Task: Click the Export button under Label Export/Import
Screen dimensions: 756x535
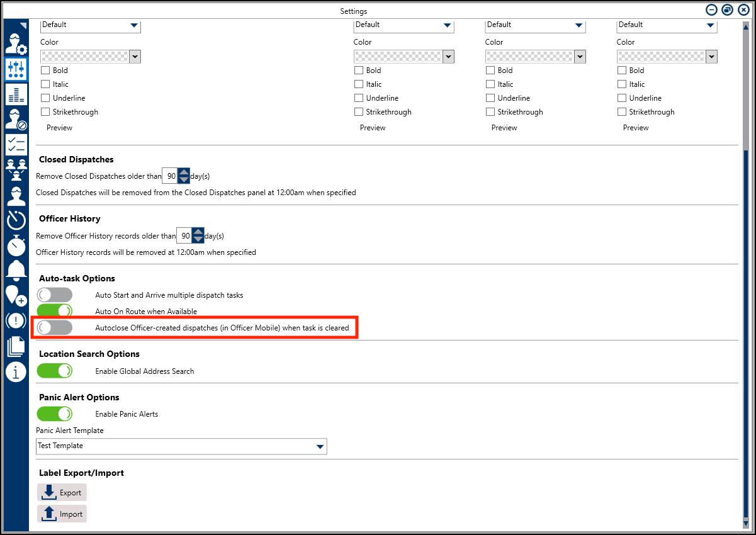Action: click(62, 492)
